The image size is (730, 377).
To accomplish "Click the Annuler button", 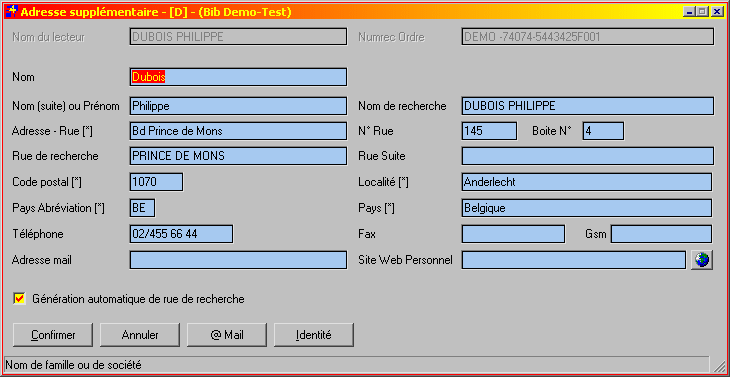I will pyautogui.click(x=140, y=335).
